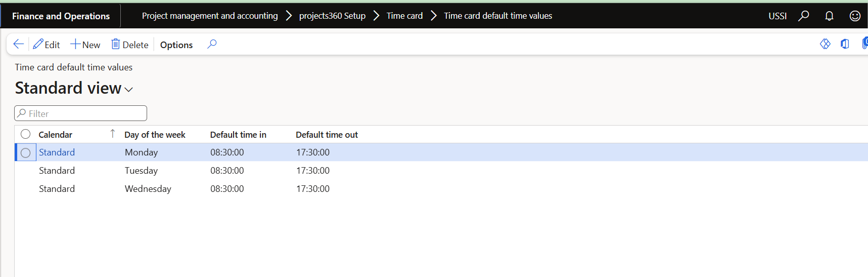868x277 pixels.
Task: Click the back arrow icon
Action: click(18, 45)
